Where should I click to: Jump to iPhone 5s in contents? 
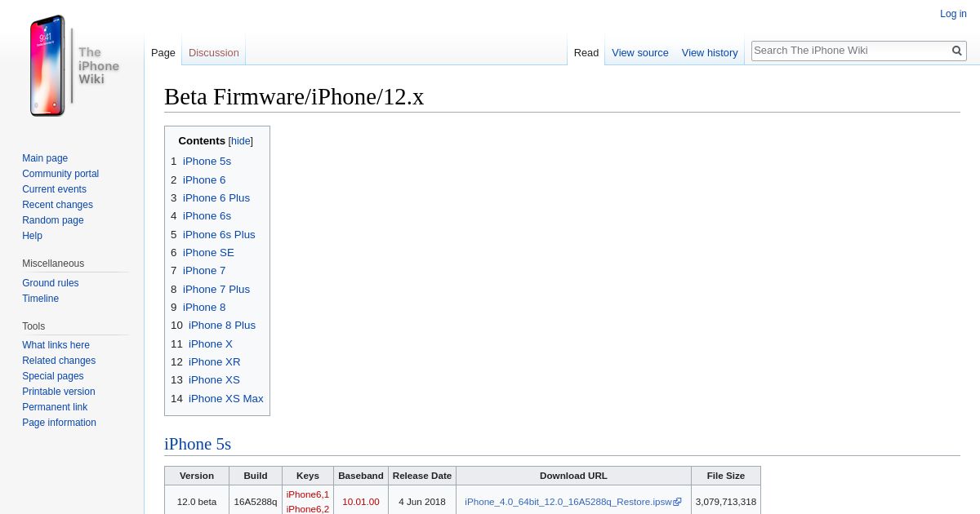click(207, 162)
